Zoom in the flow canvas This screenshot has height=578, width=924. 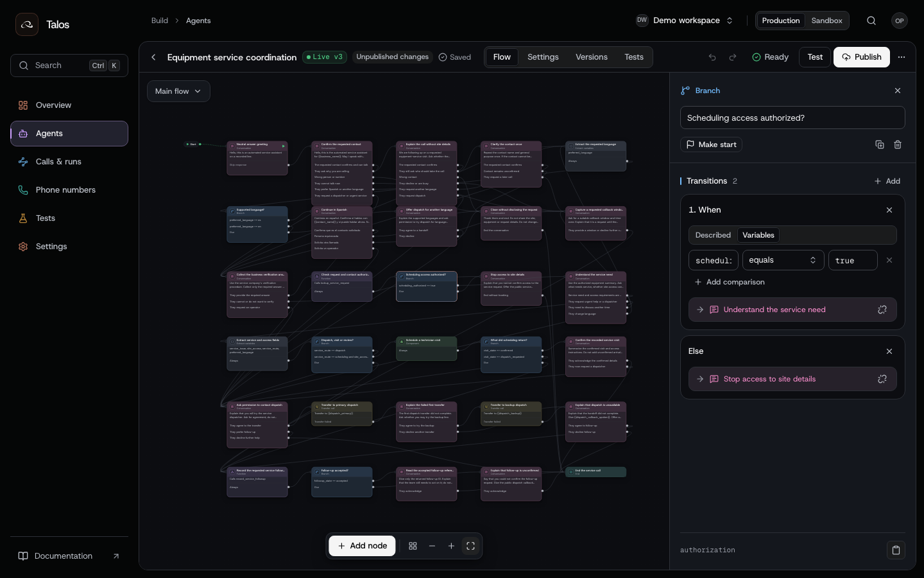coord(451,546)
